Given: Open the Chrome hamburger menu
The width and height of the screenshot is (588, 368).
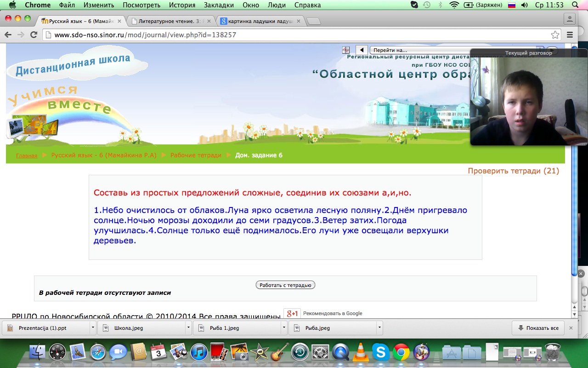Looking at the screenshot, I should click(x=570, y=35).
